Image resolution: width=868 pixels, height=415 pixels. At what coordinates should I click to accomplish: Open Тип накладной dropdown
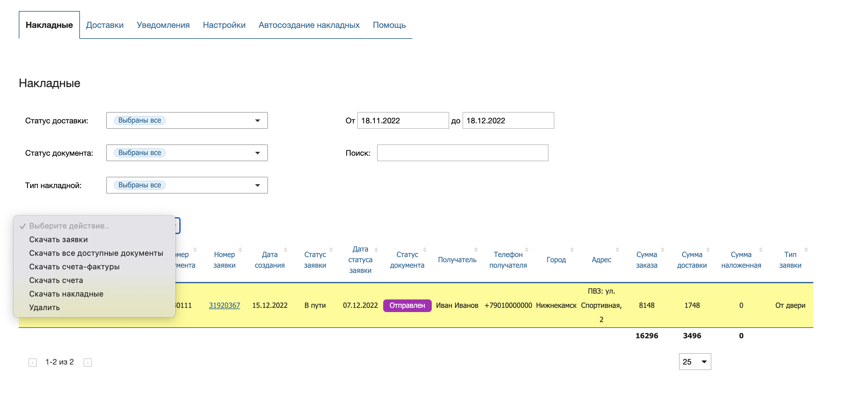pos(187,185)
